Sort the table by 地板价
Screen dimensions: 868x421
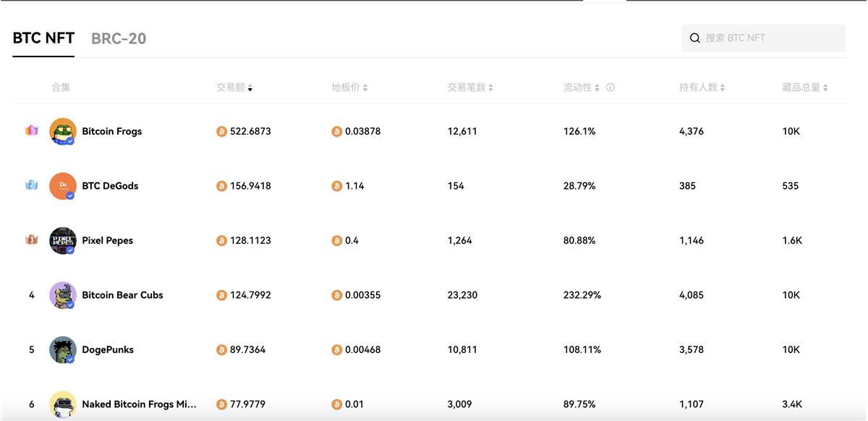[349, 88]
